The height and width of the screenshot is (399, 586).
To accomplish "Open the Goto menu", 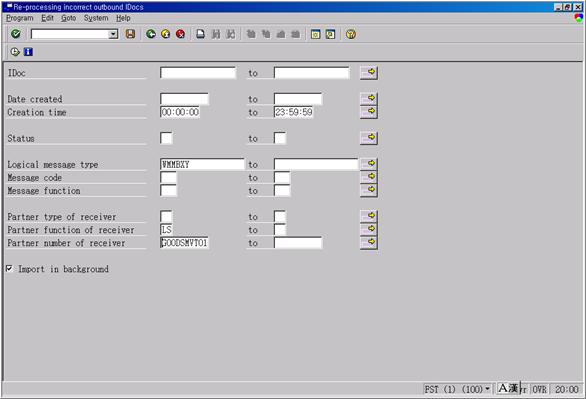I will tap(68, 18).
